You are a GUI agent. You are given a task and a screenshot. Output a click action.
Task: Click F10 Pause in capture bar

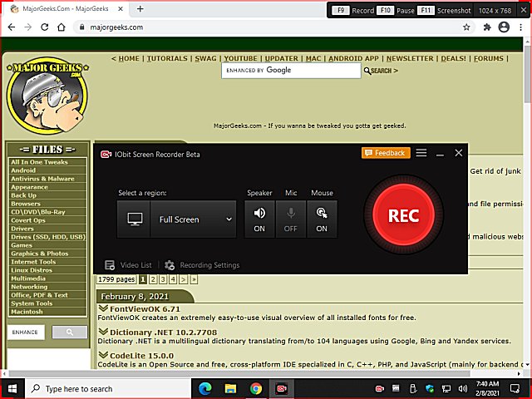tap(397, 11)
